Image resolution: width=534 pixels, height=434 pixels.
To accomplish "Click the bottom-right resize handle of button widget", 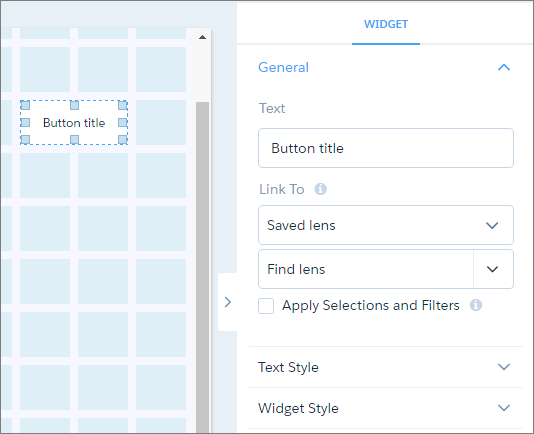I will pos(123,139).
